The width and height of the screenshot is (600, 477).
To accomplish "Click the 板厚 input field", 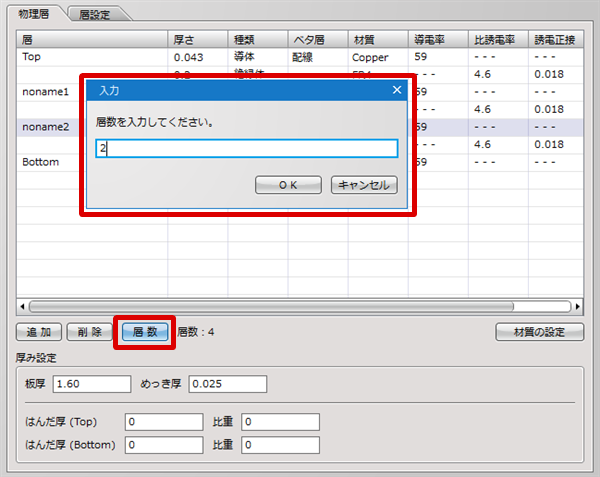I will tap(92, 385).
